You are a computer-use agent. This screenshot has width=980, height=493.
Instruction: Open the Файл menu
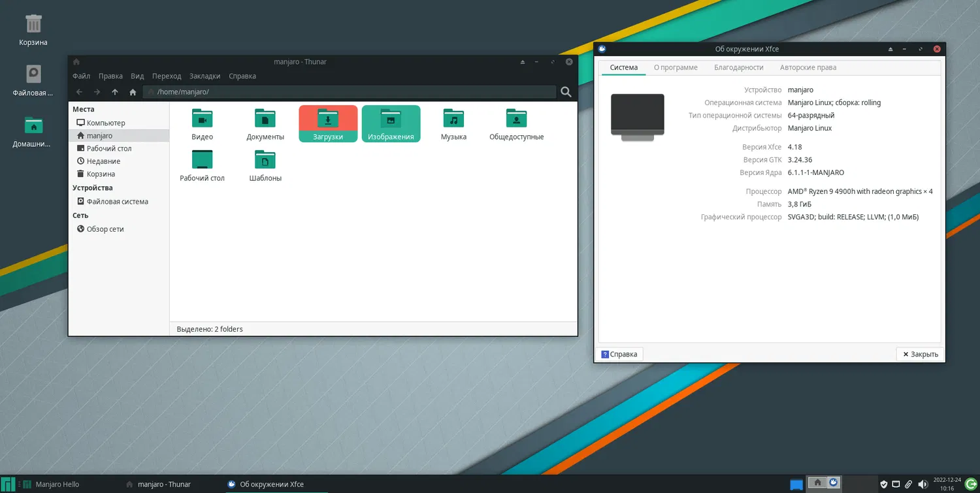(82, 76)
